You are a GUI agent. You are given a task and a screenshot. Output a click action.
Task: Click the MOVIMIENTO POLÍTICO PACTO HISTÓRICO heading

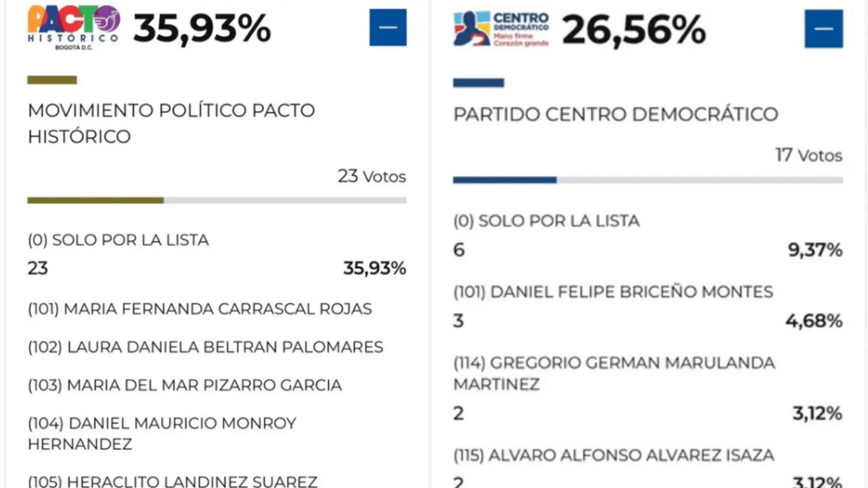pyautogui.click(x=171, y=123)
